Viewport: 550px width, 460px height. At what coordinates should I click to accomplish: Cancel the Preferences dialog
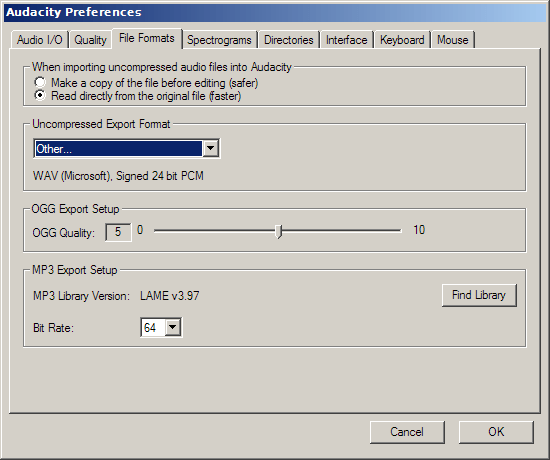pyautogui.click(x=407, y=432)
